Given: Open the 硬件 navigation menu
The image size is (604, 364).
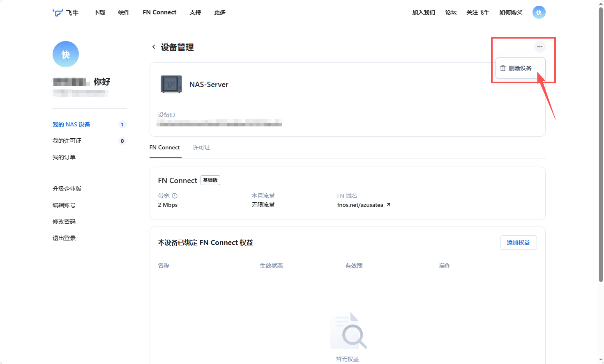Looking at the screenshot, I should tap(124, 12).
